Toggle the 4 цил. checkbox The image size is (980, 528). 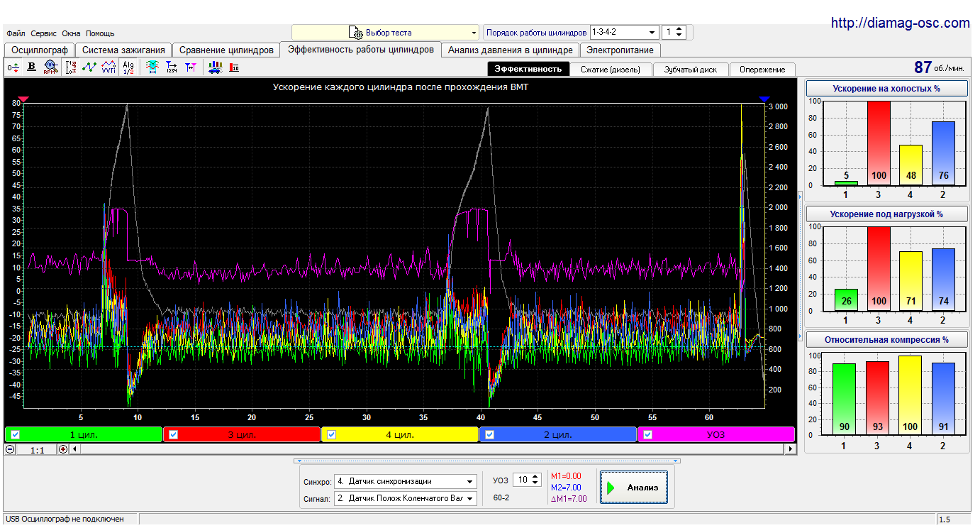point(331,434)
